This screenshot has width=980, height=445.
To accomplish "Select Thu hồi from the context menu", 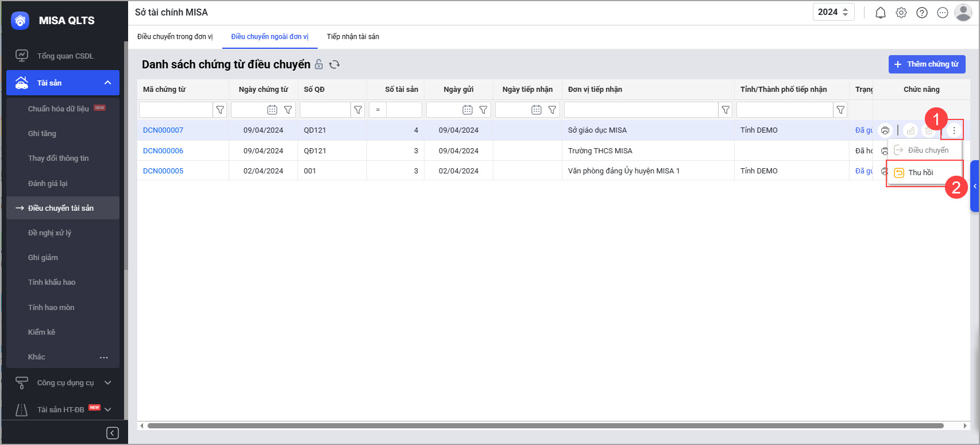I will click(920, 173).
